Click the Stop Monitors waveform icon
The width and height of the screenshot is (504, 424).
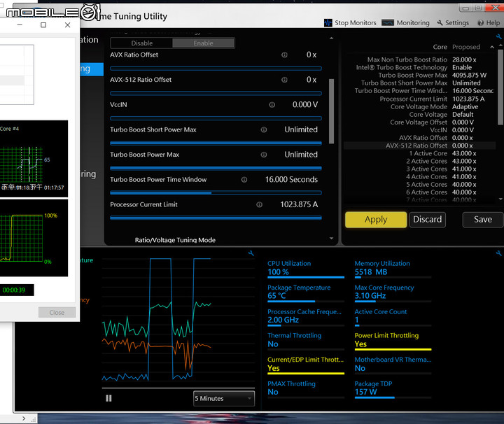point(328,23)
